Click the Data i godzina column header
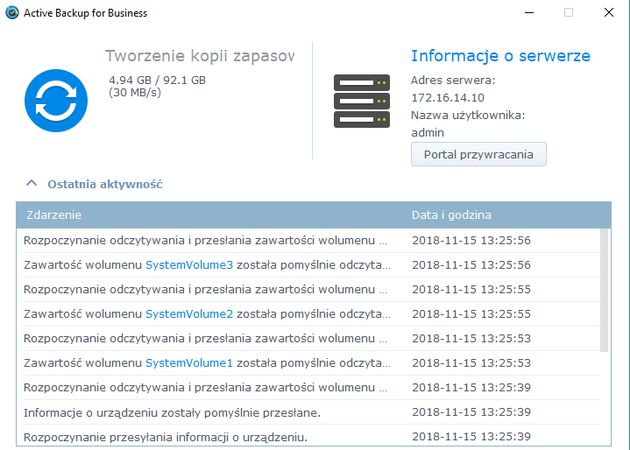The height and width of the screenshot is (450, 630). pos(451,215)
